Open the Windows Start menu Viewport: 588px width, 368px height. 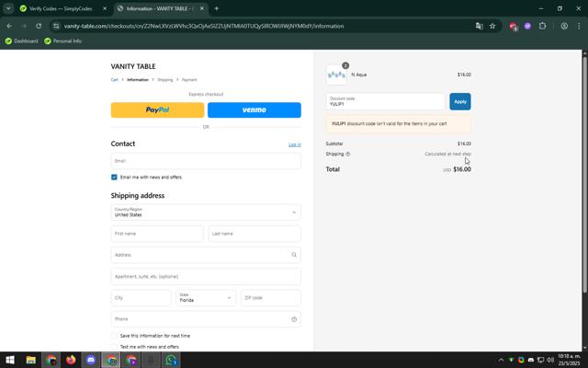tap(10, 360)
